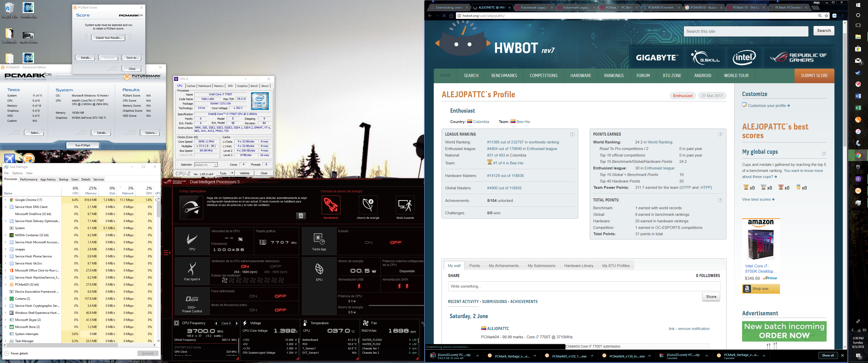Follow Customize your profile link
This screenshot has width=868, height=363.
click(769, 106)
